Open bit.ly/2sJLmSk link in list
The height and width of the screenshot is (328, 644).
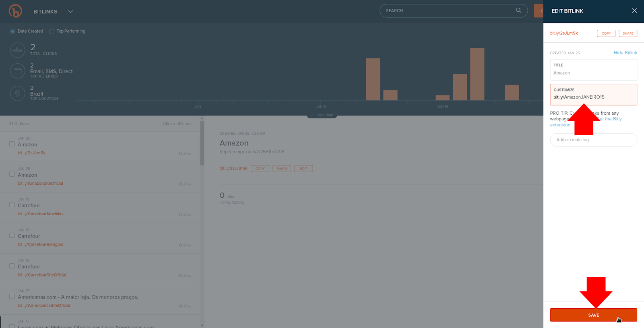click(x=31, y=153)
